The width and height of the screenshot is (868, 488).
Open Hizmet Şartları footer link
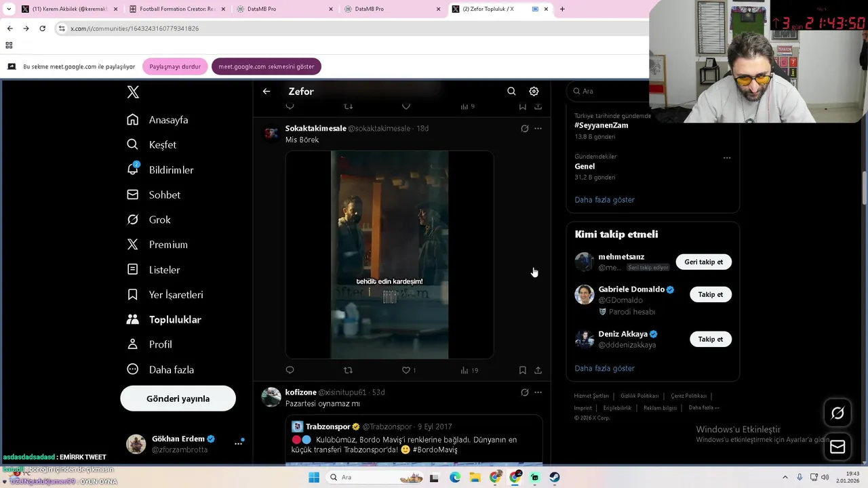pos(591,396)
